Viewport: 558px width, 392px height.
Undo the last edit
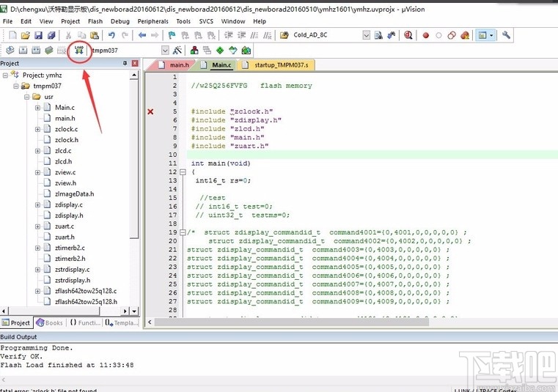(111, 35)
